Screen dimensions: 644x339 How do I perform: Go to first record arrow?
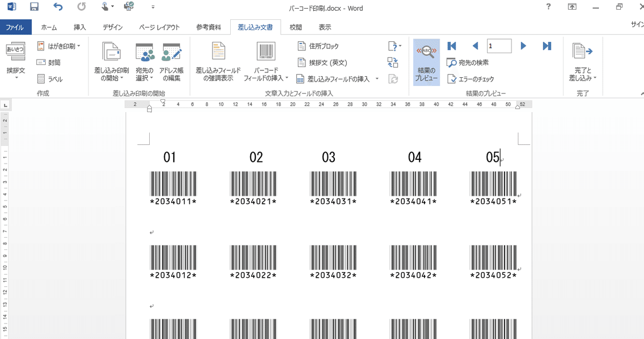click(x=451, y=46)
